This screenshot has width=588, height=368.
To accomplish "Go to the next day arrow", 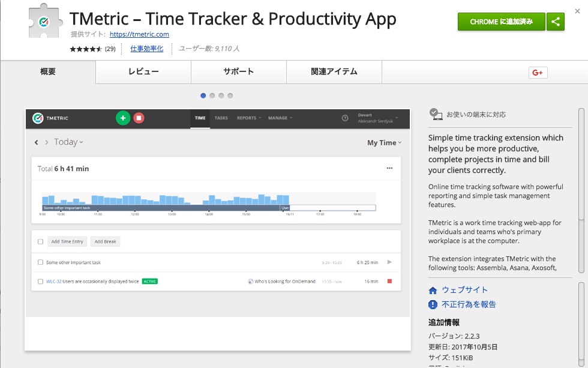I will [47, 142].
